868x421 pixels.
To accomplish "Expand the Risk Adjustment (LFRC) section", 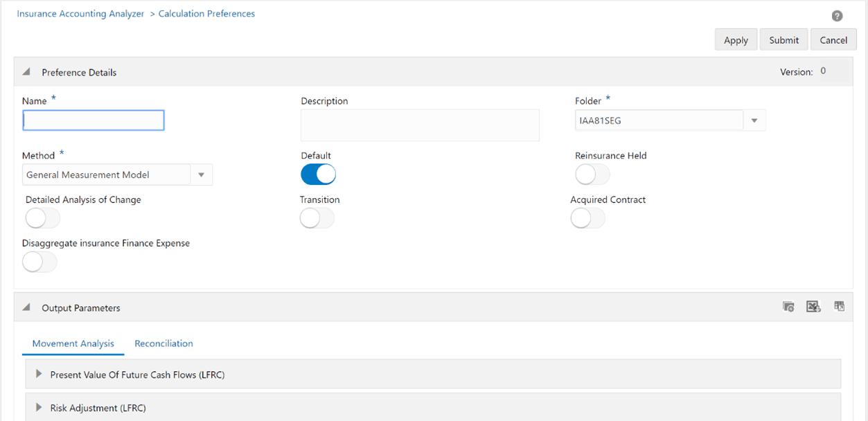I will coord(39,407).
